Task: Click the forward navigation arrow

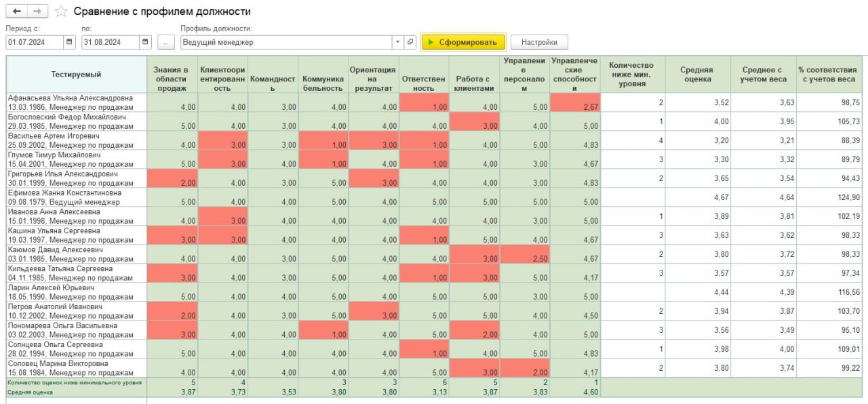Action: pyautogui.click(x=39, y=12)
